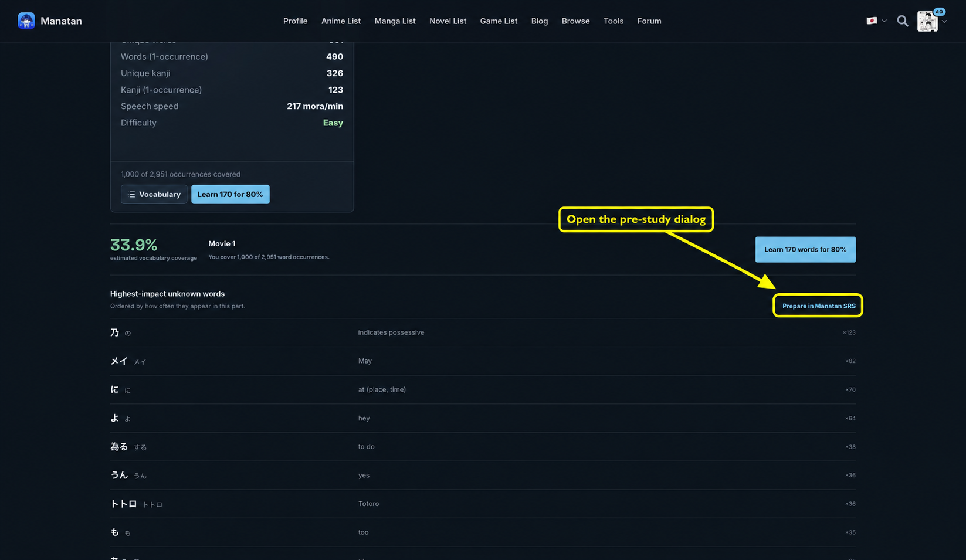Screen dimensions: 966x560
Task: Select the word 乃 row entry
Action: tap(482, 332)
